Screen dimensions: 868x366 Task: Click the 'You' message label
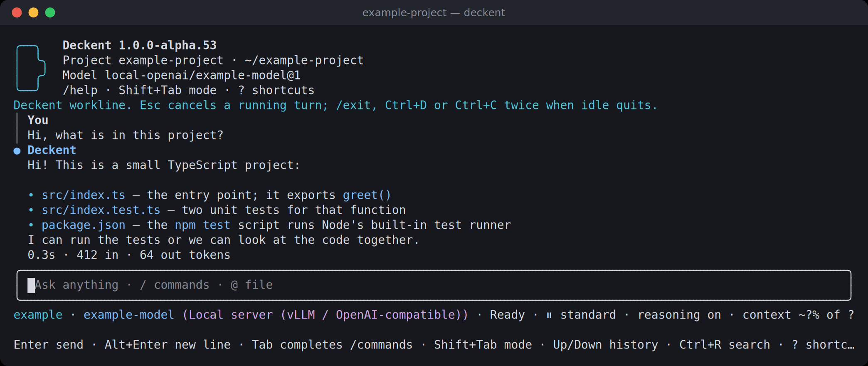pyautogui.click(x=38, y=120)
